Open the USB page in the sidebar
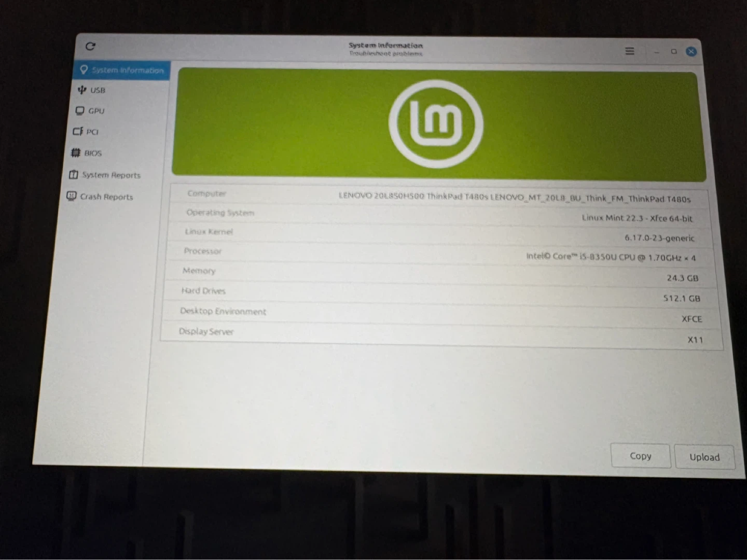The height and width of the screenshot is (560, 747). 91,90
